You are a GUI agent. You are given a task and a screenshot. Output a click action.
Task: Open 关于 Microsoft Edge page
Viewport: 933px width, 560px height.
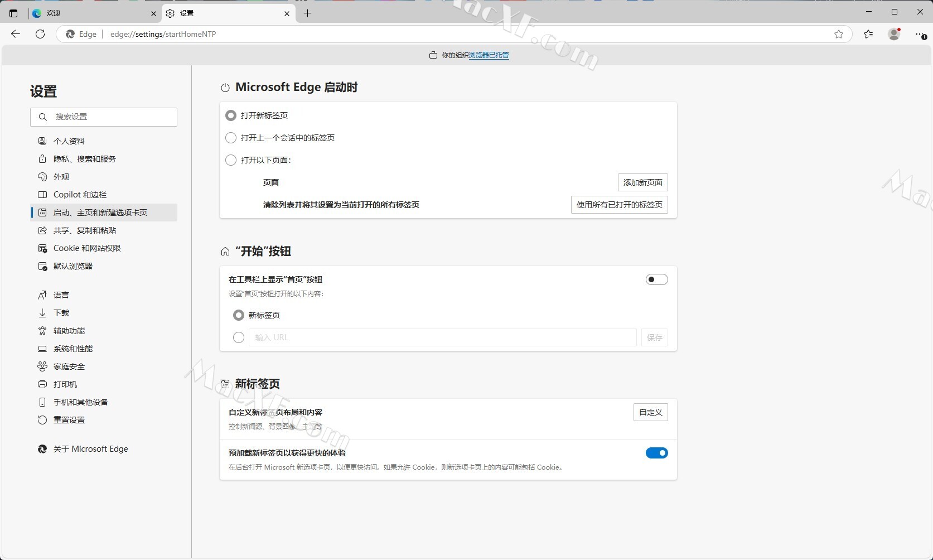point(104,449)
